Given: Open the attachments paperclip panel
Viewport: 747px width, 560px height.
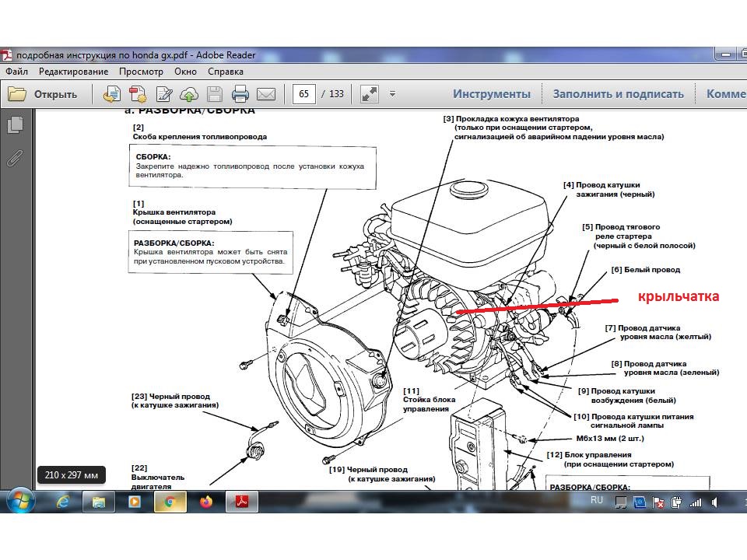Looking at the screenshot, I should point(14,158).
